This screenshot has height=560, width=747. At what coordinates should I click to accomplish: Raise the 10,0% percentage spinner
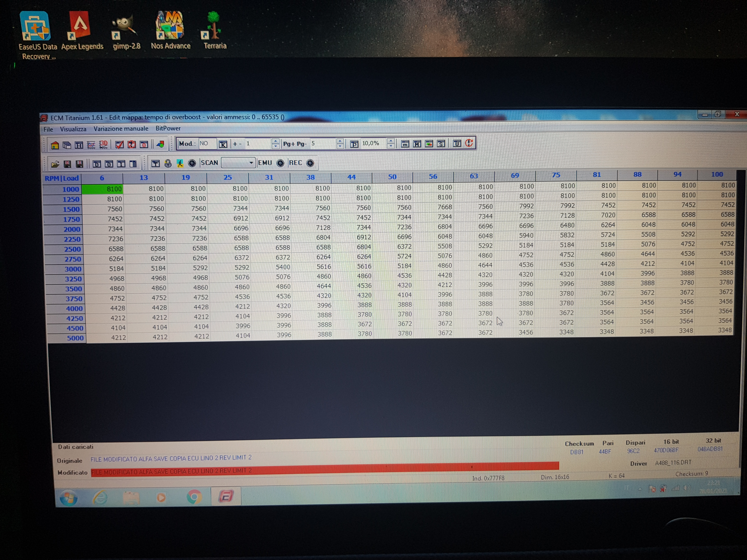click(x=391, y=141)
